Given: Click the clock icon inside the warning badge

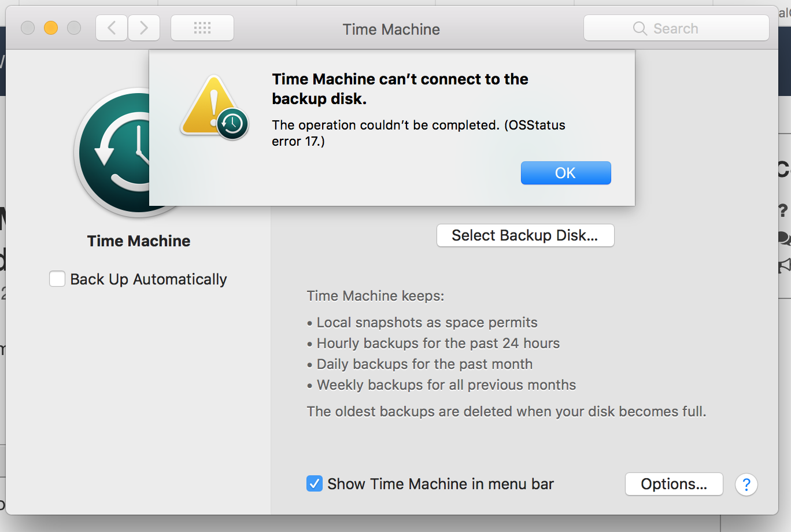Looking at the screenshot, I should [x=233, y=124].
